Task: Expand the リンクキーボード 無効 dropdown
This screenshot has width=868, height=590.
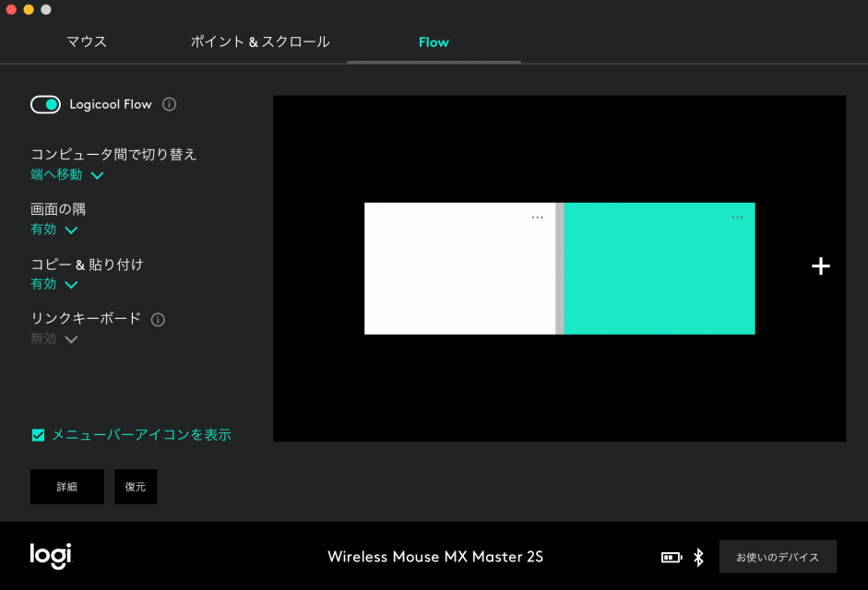Action: coord(54,338)
